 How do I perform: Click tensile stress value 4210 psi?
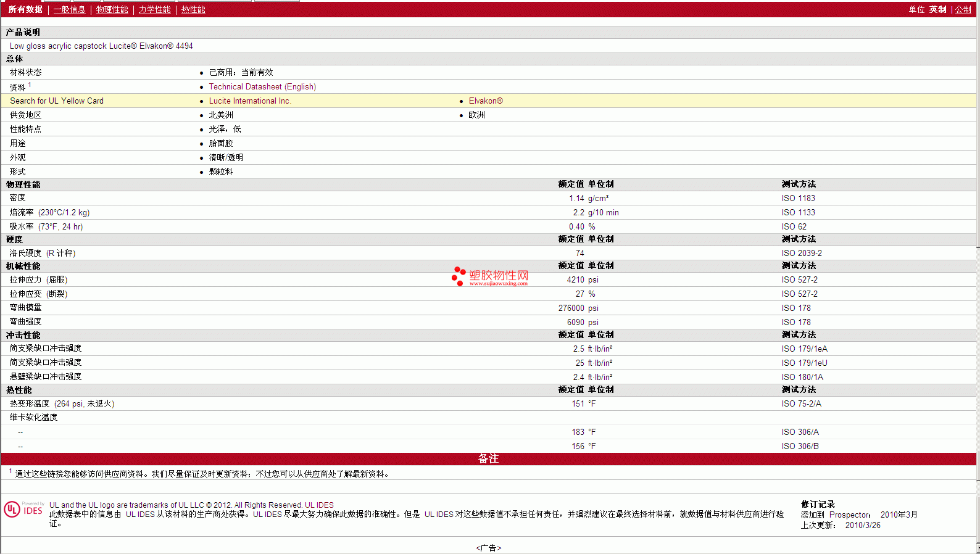pos(583,280)
